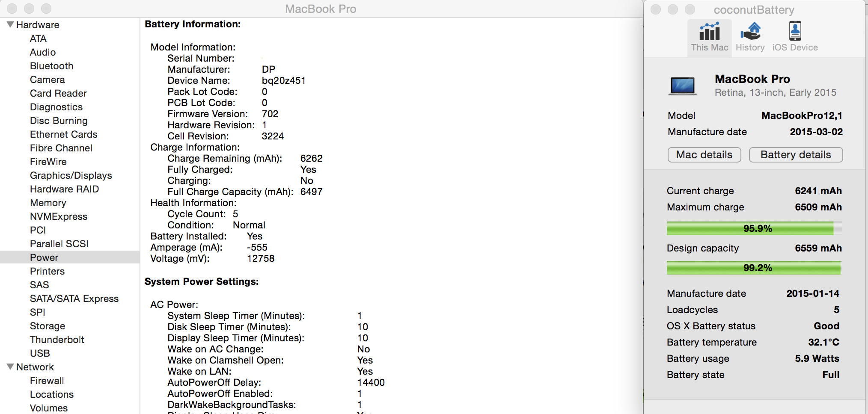Open Firewall under Network
The width and height of the screenshot is (868, 414).
click(x=47, y=381)
